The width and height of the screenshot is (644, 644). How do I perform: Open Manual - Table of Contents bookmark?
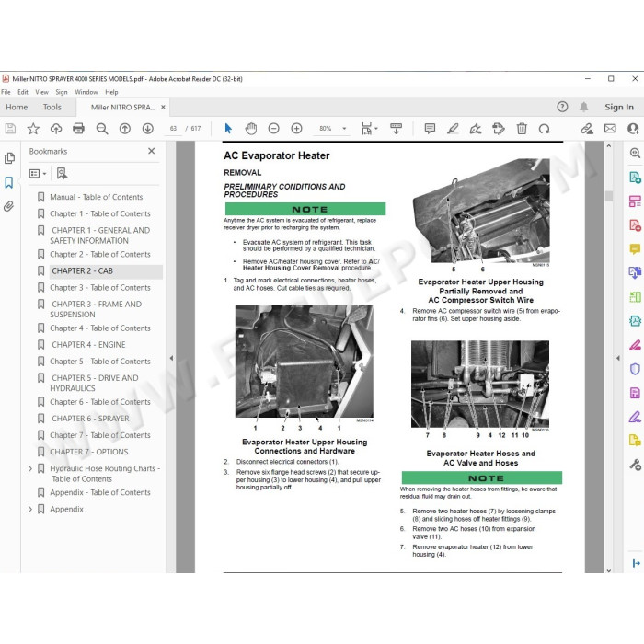pyautogui.click(x=96, y=197)
